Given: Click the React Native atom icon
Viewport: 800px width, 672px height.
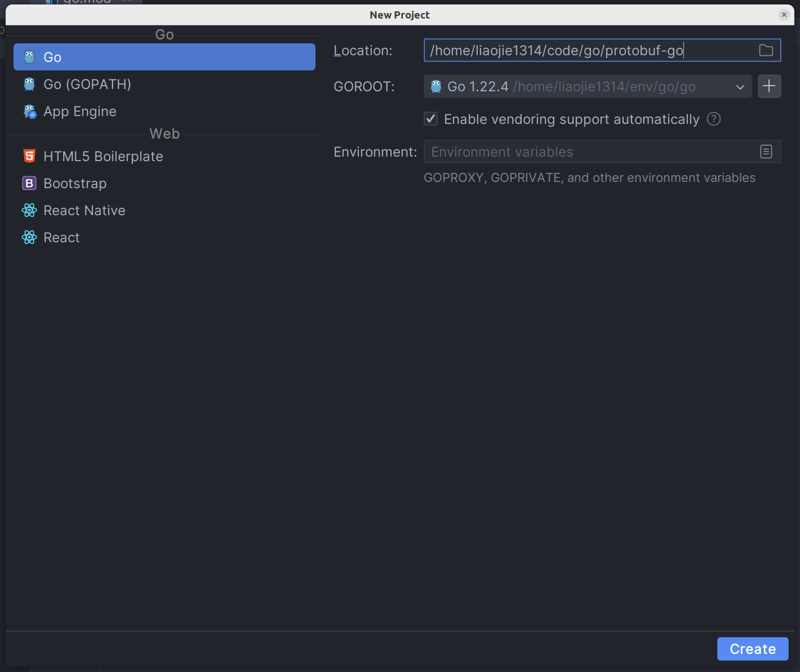Looking at the screenshot, I should [x=29, y=210].
